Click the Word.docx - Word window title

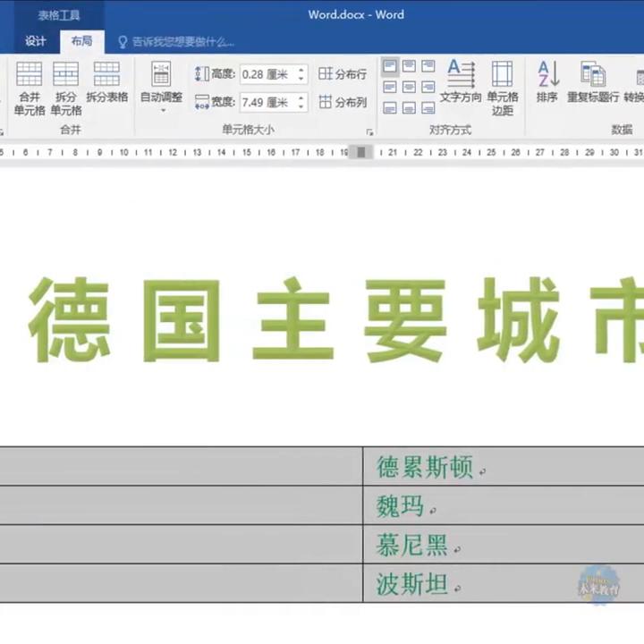coord(356,15)
